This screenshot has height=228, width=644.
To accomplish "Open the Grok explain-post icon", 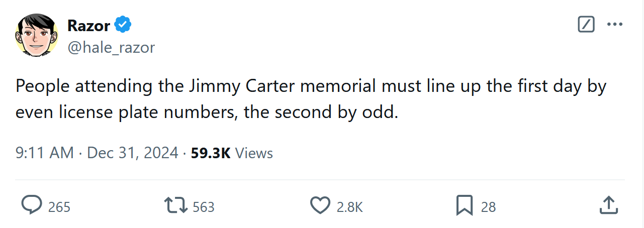I will coord(586,24).
